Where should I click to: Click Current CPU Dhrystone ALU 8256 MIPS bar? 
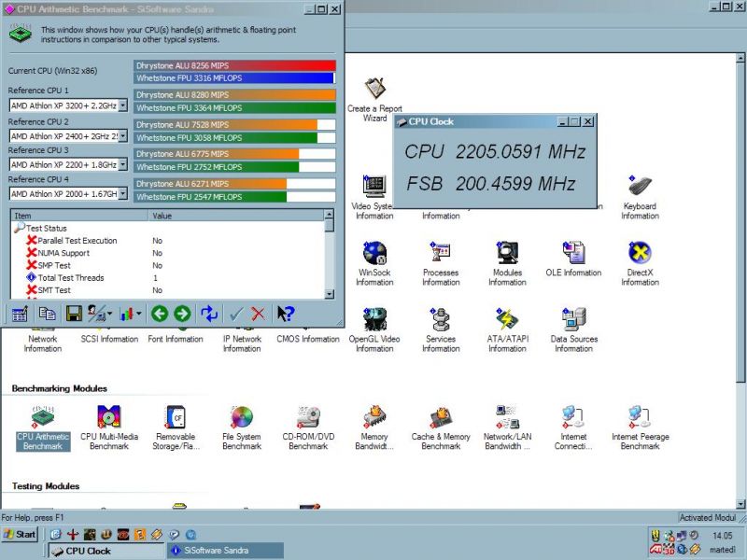pyautogui.click(x=234, y=65)
